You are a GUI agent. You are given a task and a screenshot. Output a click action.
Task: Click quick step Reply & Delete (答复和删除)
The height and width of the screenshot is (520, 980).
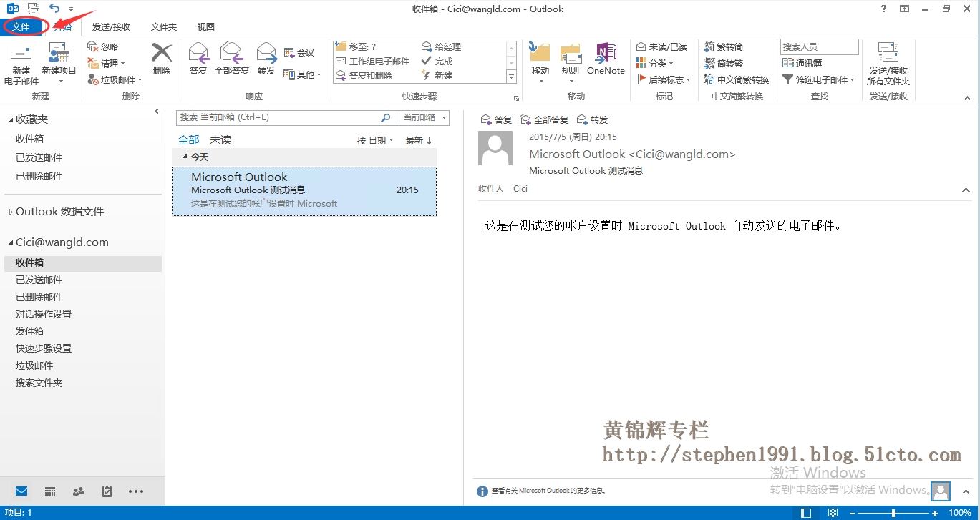point(364,75)
